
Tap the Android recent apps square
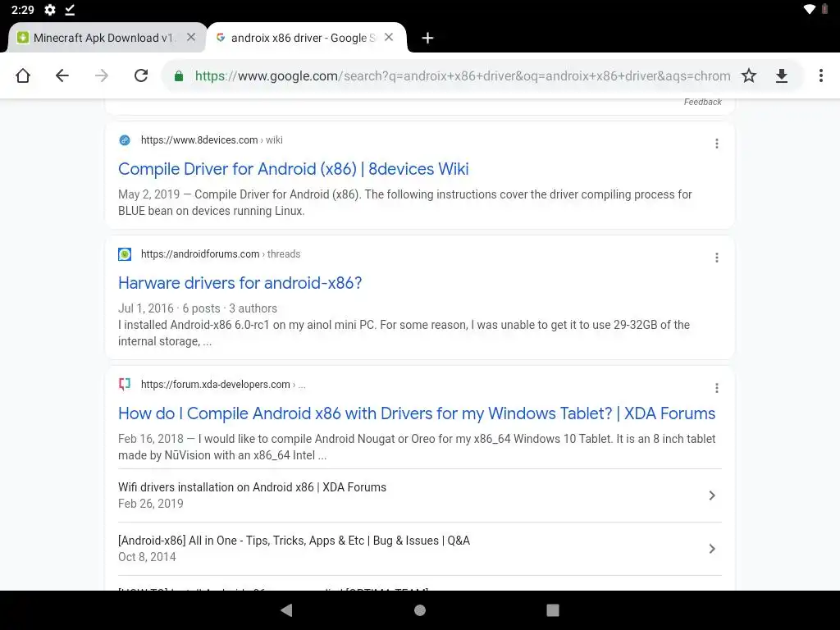click(x=553, y=610)
